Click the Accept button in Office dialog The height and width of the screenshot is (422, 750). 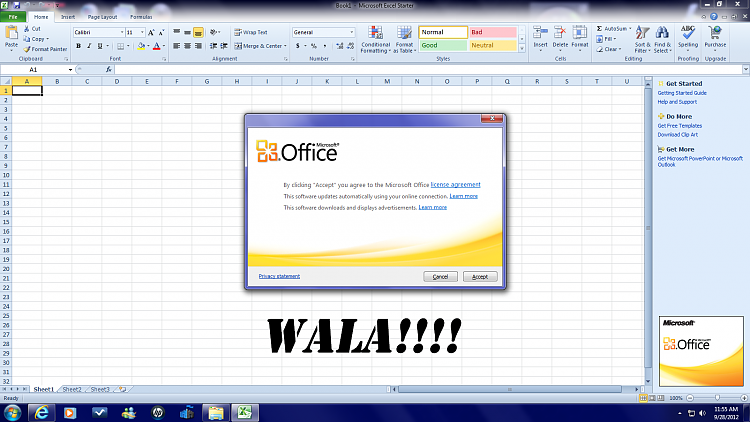(x=480, y=277)
